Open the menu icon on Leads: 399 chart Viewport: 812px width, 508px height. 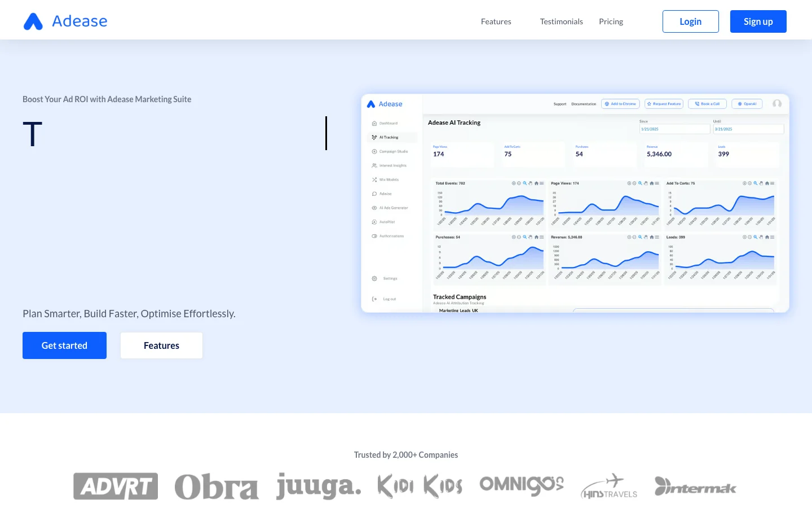click(773, 237)
